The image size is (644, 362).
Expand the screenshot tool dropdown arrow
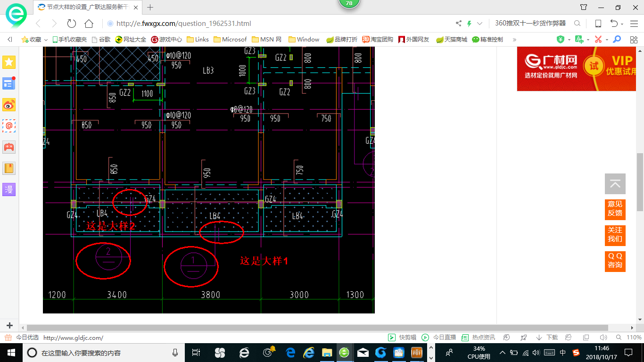click(x=607, y=40)
